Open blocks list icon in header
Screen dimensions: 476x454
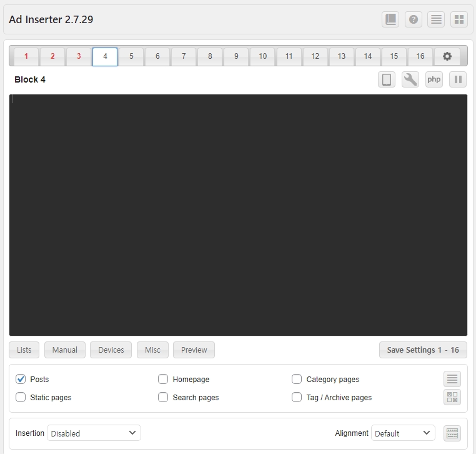(x=436, y=19)
